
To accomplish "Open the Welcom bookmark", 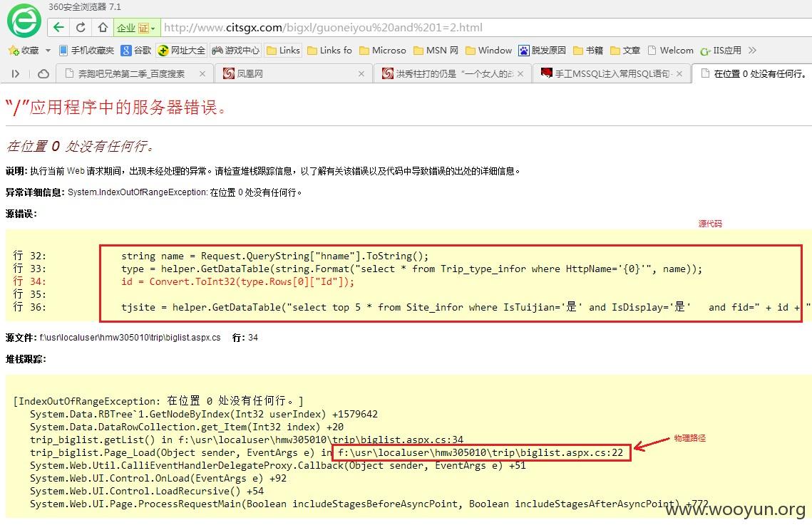I will (x=671, y=50).
